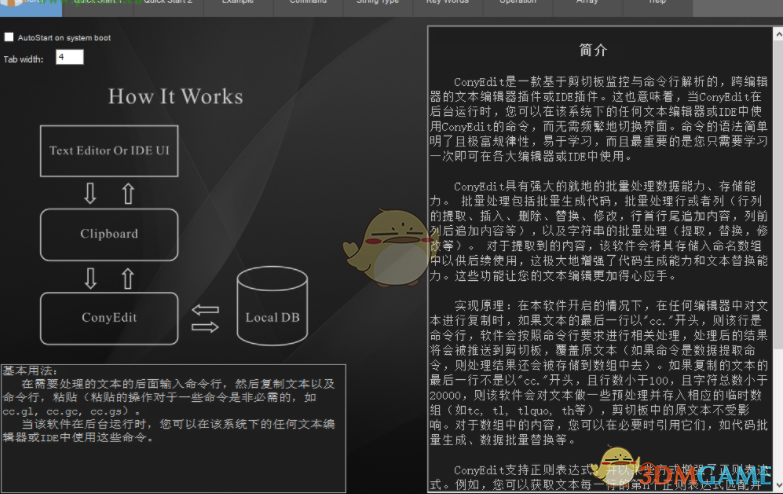Click the "ConyEdit" diagram box
Image resolution: width=783 pixels, height=494 pixels.
[109, 318]
